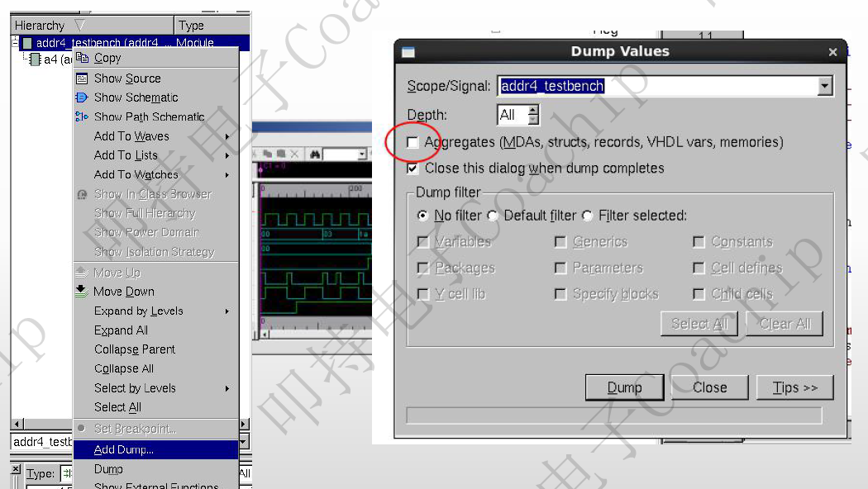The height and width of the screenshot is (489, 868).
Task: Click the Show Source icon
Action: pyautogui.click(x=82, y=78)
